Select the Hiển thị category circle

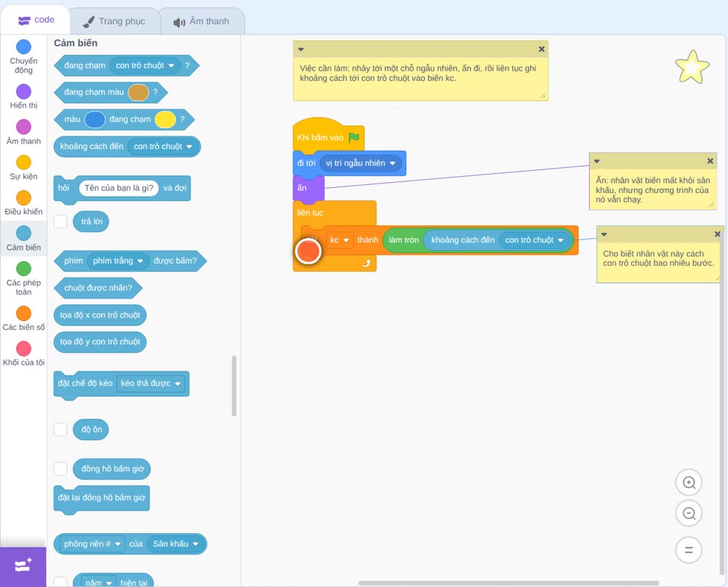point(24,92)
